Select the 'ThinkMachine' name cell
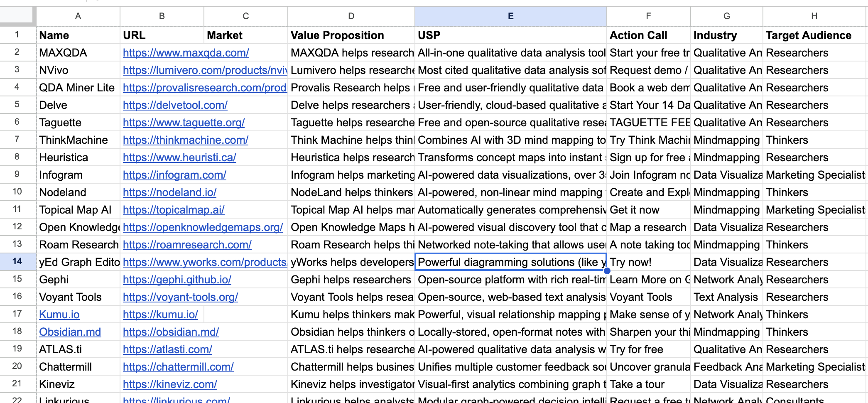The height and width of the screenshot is (403, 868). click(78, 140)
